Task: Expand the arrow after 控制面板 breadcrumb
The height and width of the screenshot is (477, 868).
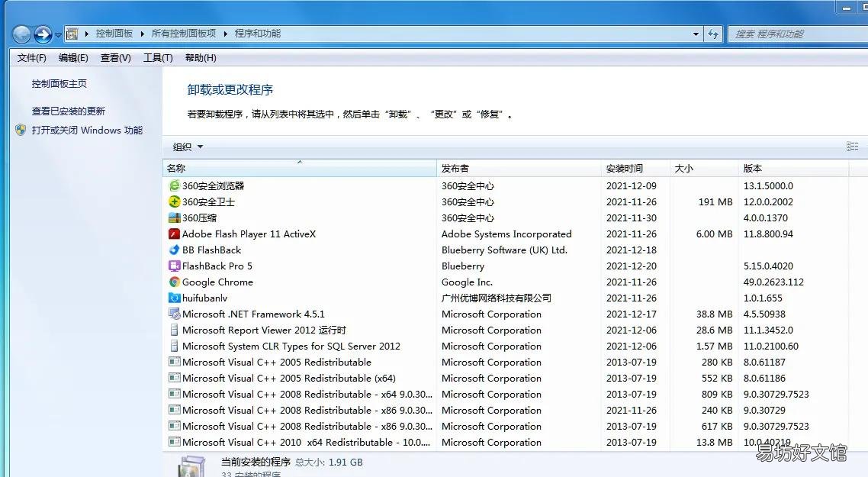Action: pos(143,34)
